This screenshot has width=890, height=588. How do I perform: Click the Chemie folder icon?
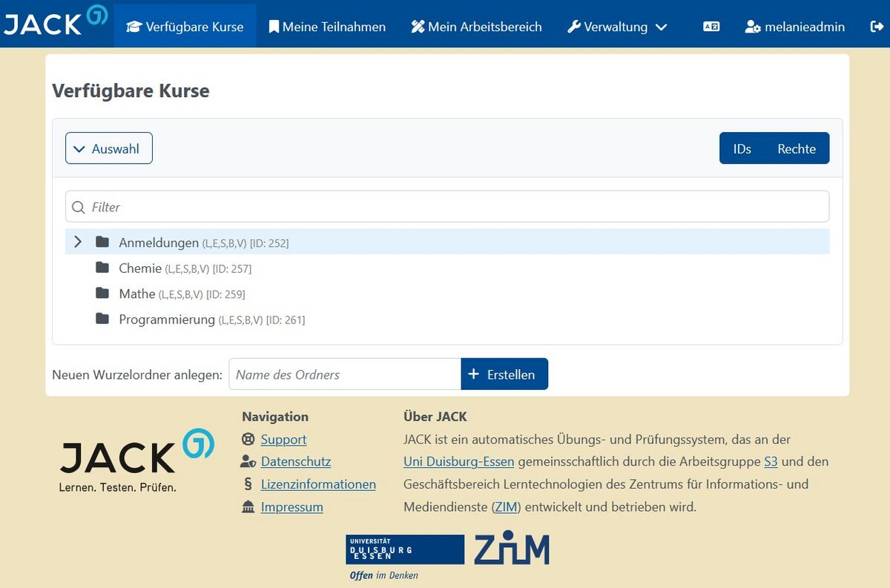click(x=102, y=268)
